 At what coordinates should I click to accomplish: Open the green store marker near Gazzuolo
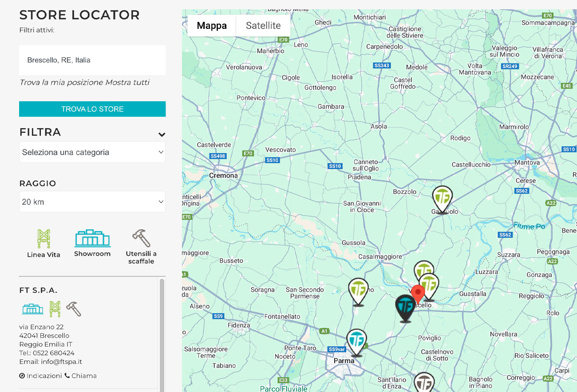tap(442, 200)
